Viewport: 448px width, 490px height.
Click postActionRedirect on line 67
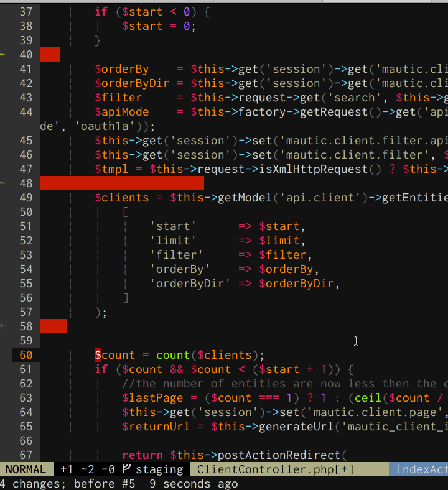coord(279,455)
